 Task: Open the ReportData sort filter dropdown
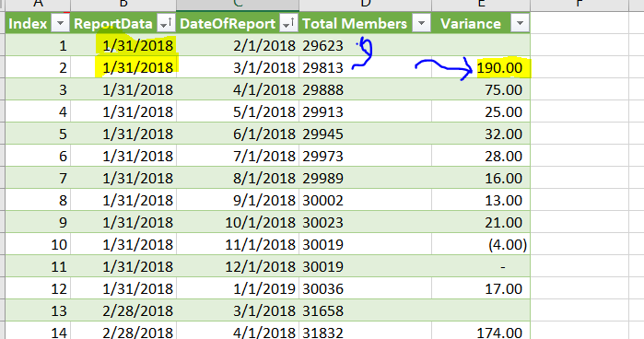coord(166,23)
